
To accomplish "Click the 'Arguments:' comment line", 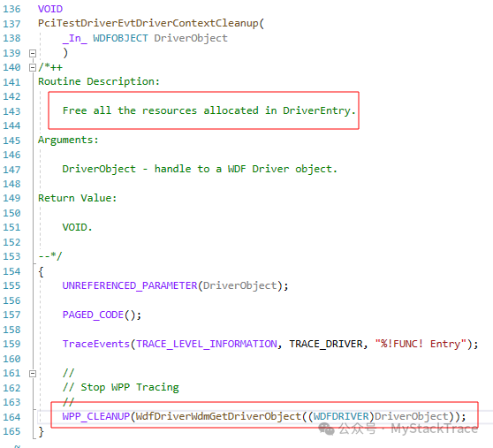I will [x=68, y=140].
